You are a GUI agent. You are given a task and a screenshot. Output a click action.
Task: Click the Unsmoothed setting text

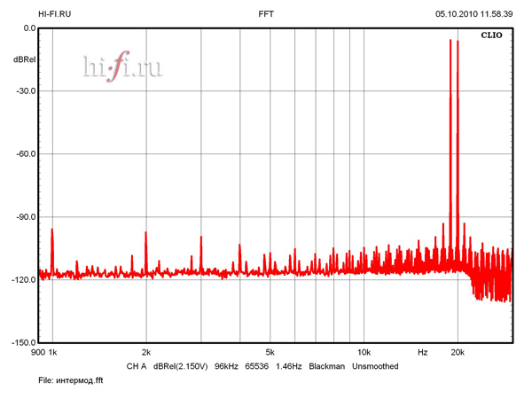pos(375,366)
